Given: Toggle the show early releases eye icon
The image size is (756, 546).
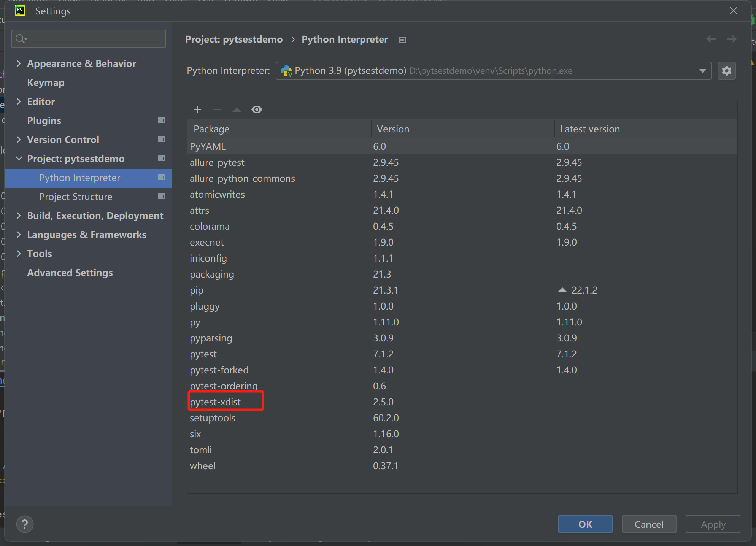Looking at the screenshot, I should tap(257, 110).
